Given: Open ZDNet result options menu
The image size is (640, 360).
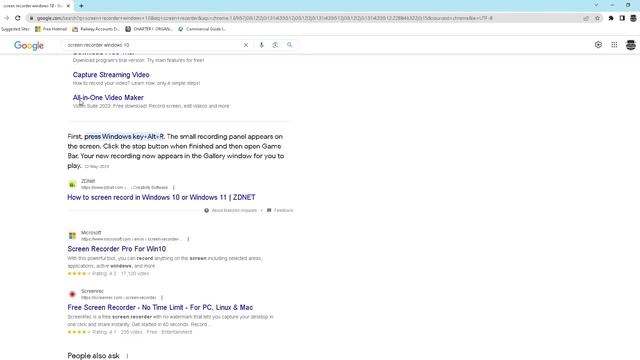Looking at the screenshot, I should 173,187.
